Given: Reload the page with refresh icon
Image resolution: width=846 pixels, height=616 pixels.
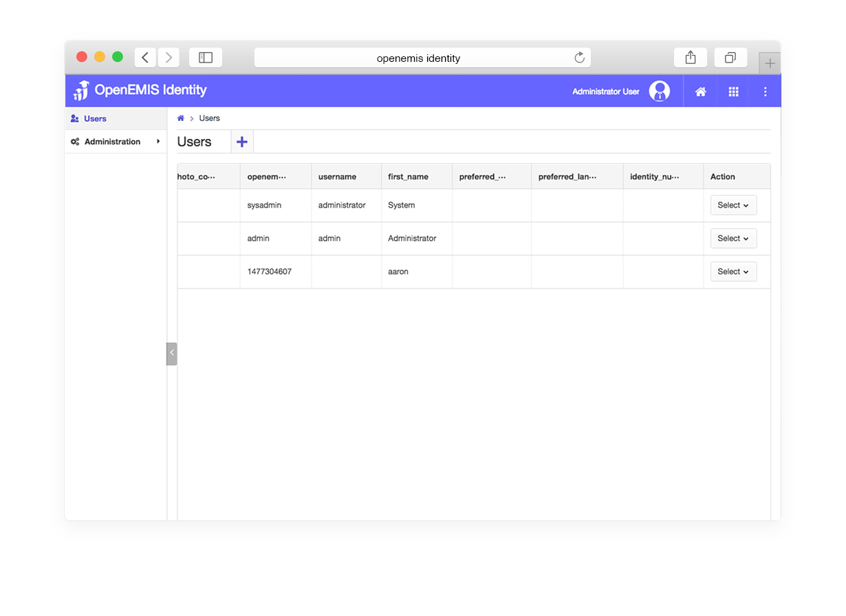Looking at the screenshot, I should tap(580, 58).
